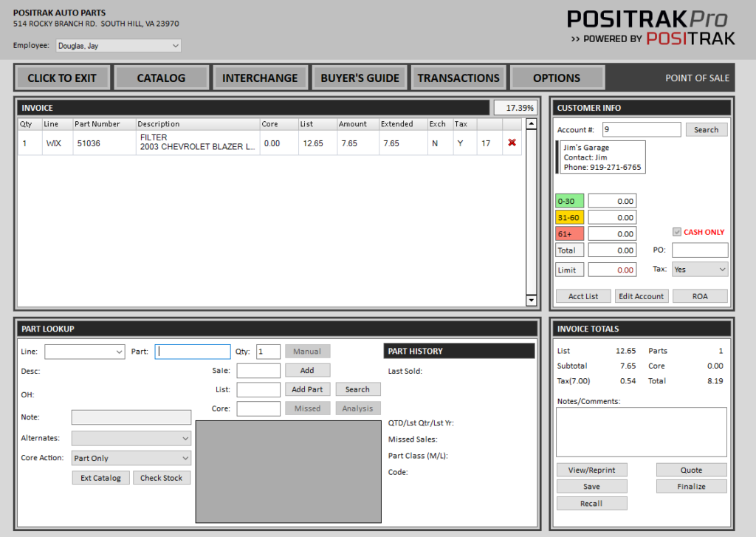Click the Check Stock button
This screenshot has height=537, width=756.
pyautogui.click(x=162, y=478)
